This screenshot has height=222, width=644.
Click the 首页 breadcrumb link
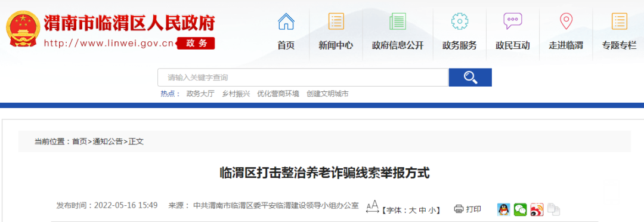(80, 142)
